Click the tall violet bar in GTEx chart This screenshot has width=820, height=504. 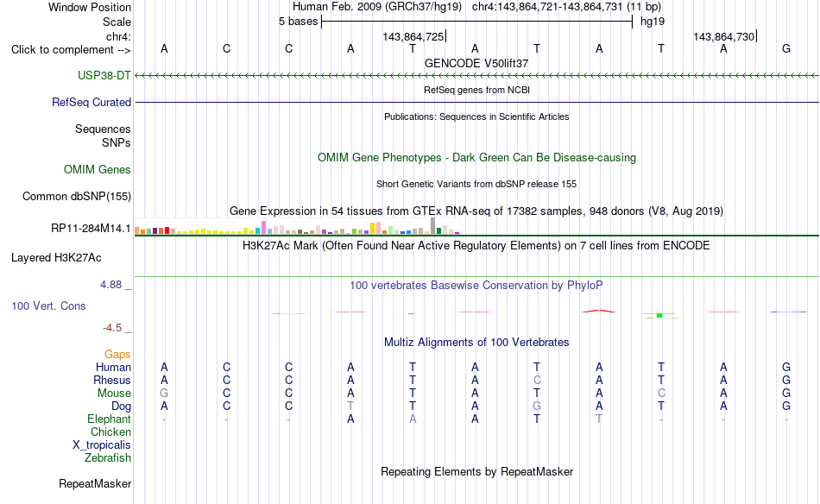coord(263,228)
